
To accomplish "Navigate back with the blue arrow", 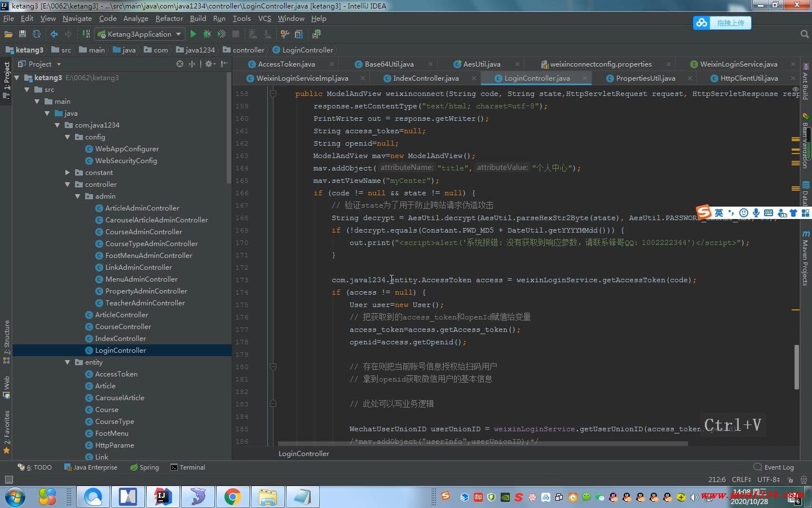I will click(x=54, y=34).
